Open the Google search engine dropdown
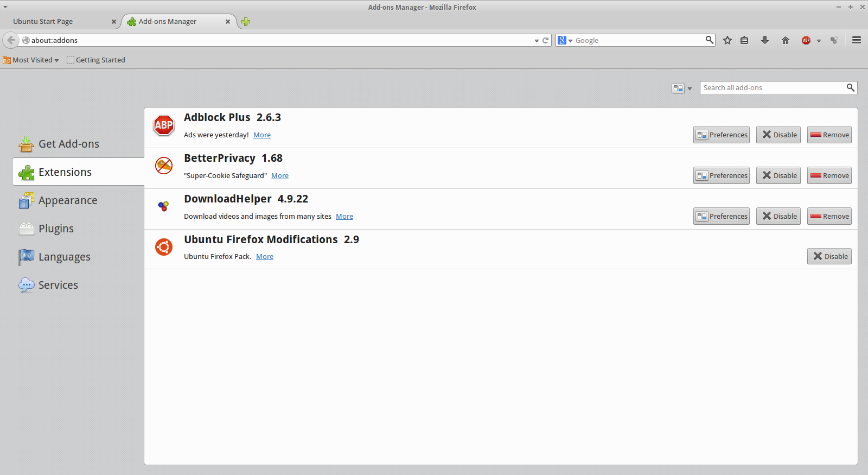The height and width of the screenshot is (475, 868). (x=565, y=40)
